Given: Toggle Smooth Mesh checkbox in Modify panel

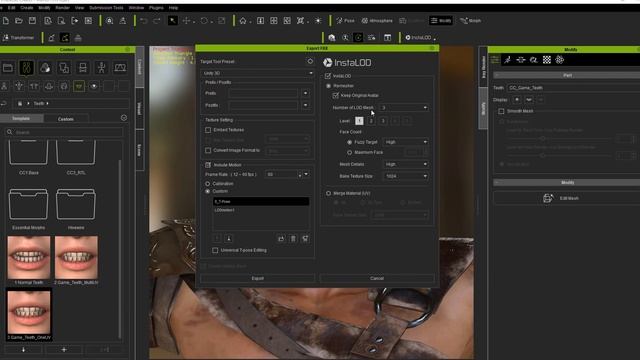Looking at the screenshot, I should (x=501, y=111).
